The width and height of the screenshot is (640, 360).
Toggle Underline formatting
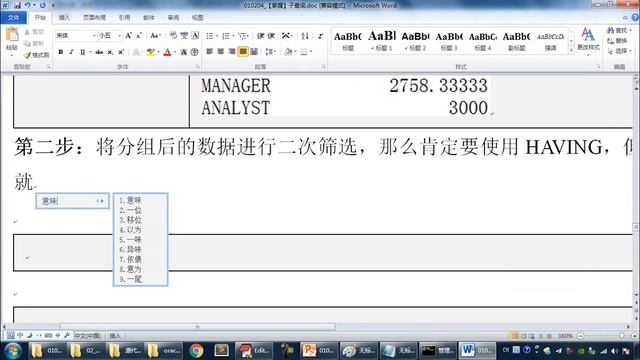pyautogui.click(x=82, y=52)
